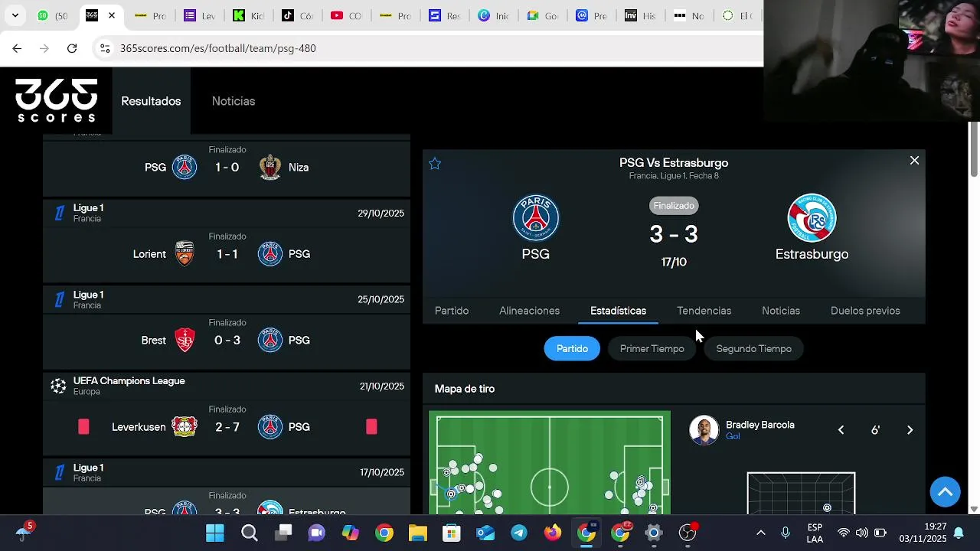Open Telegram from the taskbar
The image size is (980, 551).
[x=519, y=533]
